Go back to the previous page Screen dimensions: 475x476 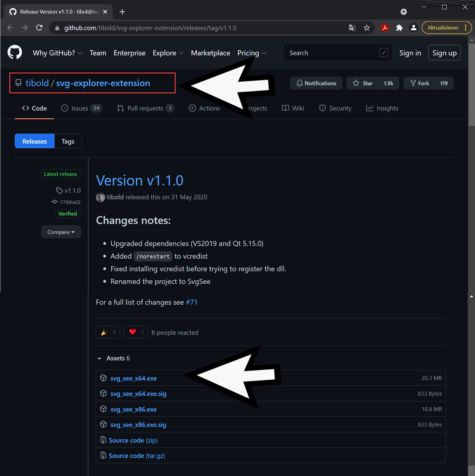point(10,28)
